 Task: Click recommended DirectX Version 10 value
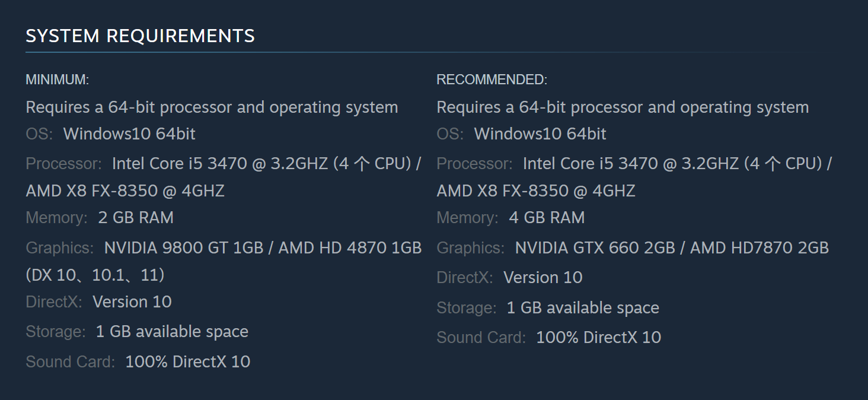click(543, 278)
